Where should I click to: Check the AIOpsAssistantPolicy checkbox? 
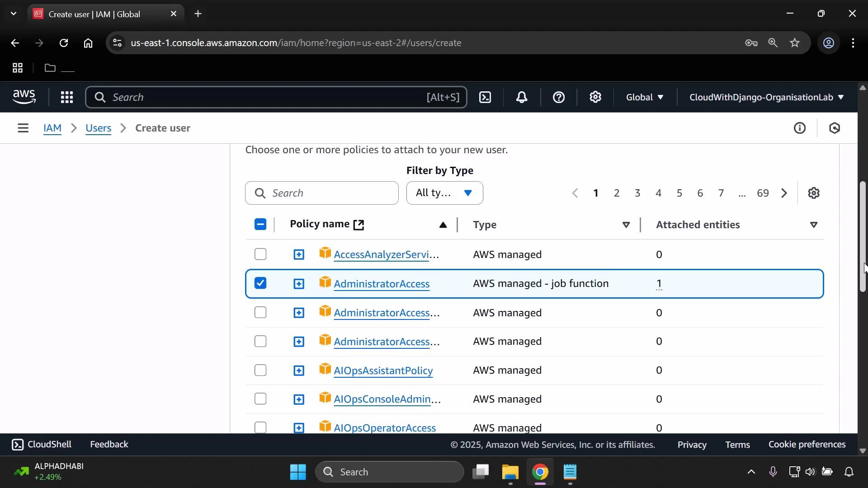(260, 370)
